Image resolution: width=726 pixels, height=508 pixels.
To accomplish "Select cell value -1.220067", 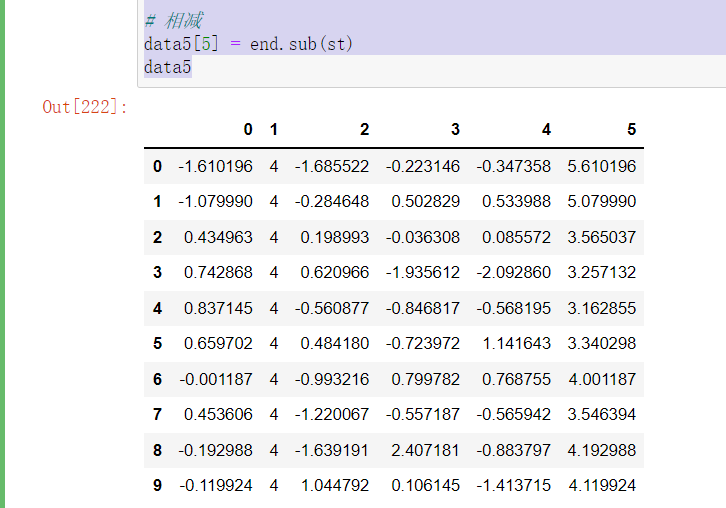I will point(332,414).
